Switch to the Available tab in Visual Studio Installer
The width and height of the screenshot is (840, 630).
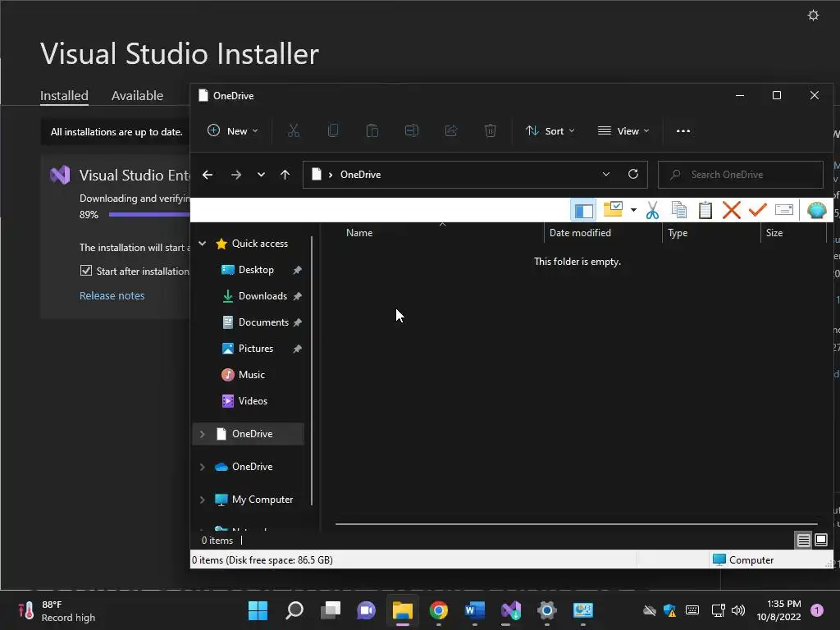coord(137,95)
